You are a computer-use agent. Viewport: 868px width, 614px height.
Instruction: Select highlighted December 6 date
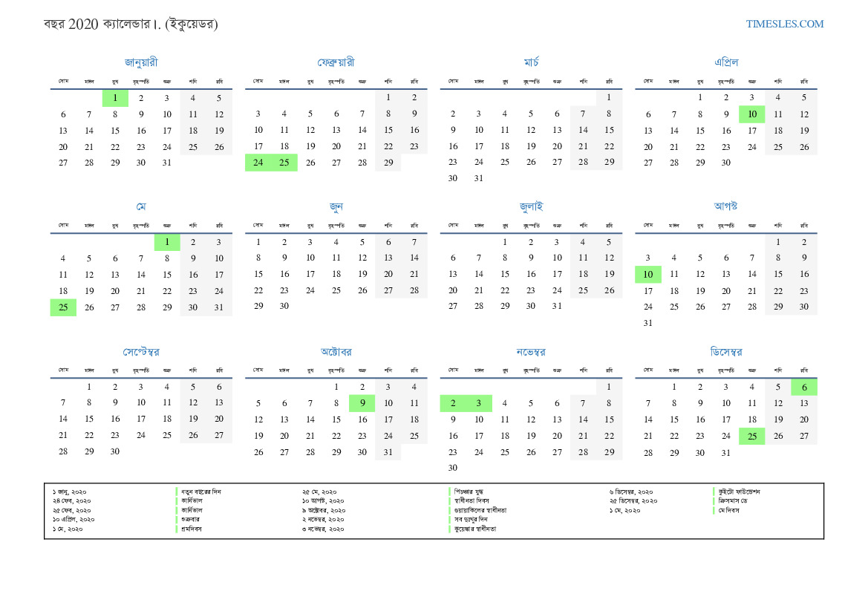pyautogui.click(x=803, y=387)
